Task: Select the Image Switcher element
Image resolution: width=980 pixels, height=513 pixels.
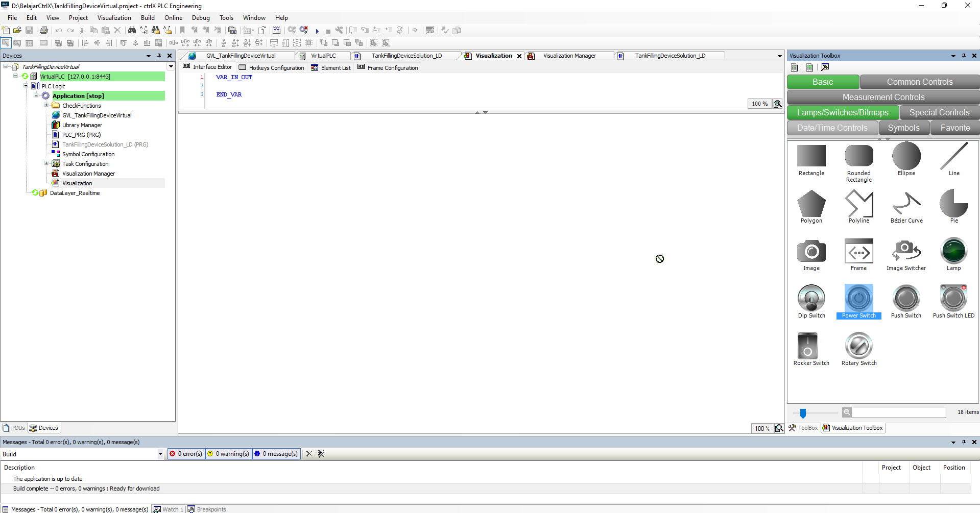Action: pos(906,254)
